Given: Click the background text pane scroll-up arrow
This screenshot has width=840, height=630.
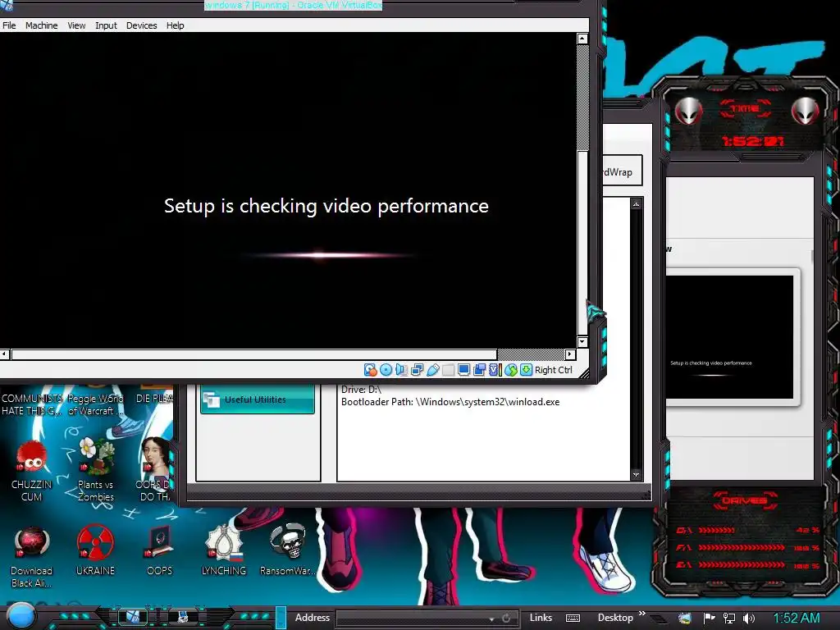Looking at the screenshot, I should click(x=636, y=204).
